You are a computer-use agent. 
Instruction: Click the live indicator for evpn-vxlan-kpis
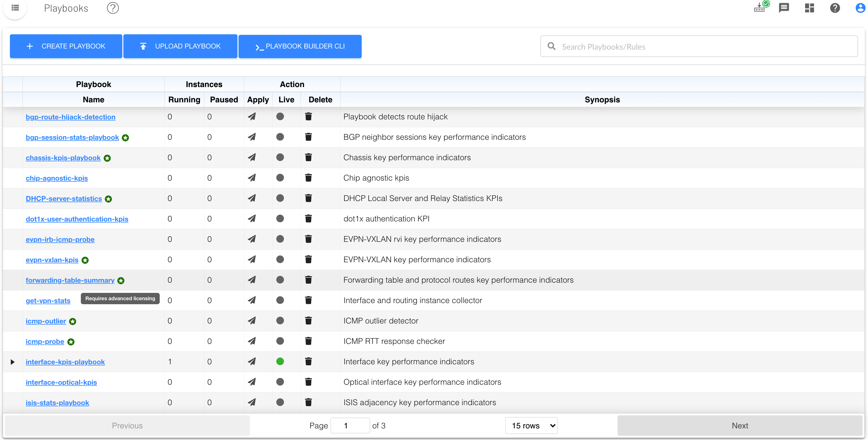280,259
